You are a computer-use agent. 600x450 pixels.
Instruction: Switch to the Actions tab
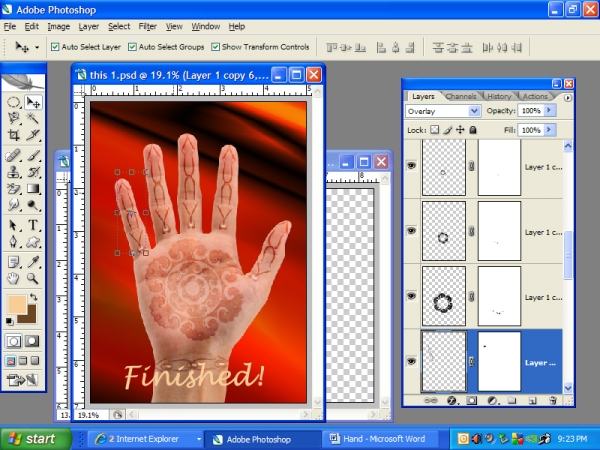click(x=535, y=96)
